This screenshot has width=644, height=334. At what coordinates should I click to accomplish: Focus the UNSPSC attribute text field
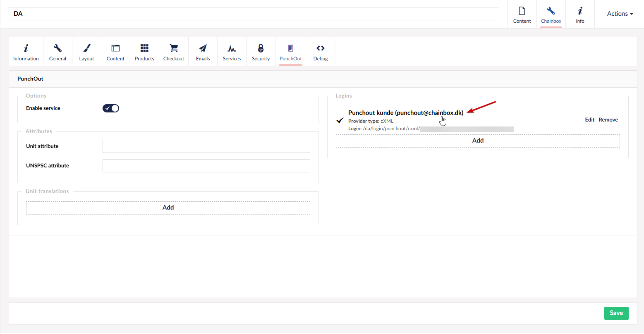coord(206,166)
